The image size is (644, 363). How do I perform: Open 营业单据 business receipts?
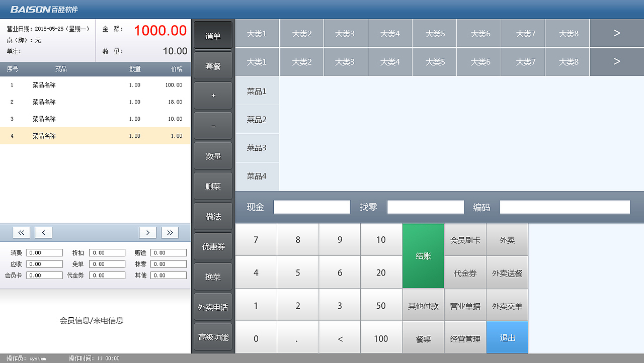(465, 305)
